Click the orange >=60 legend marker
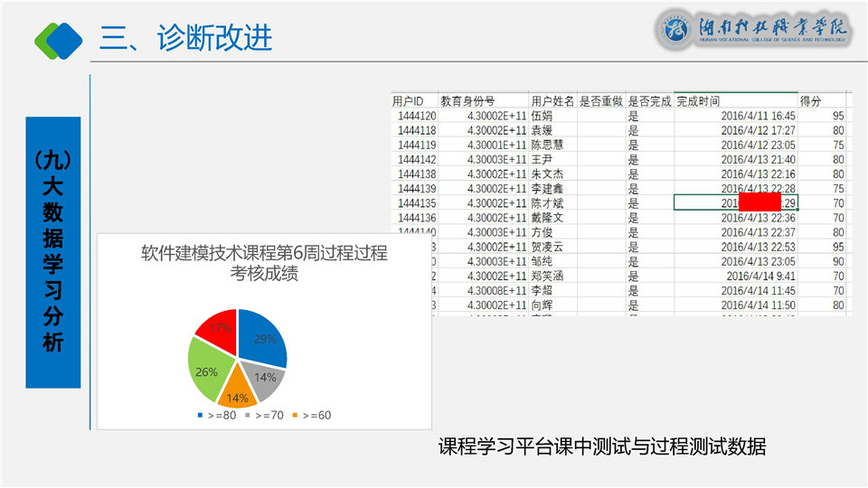868x488 pixels. coord(295,416)
